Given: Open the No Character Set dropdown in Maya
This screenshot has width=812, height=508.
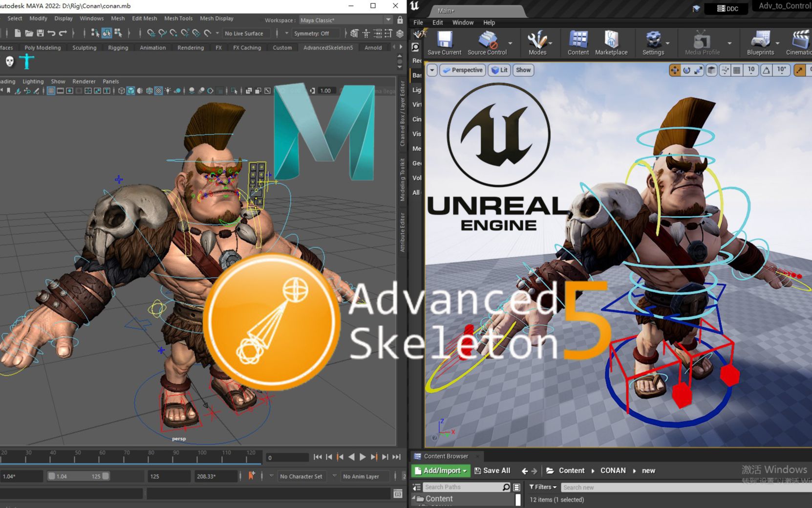Looking at the screenshot, I should tap(302, 476).
